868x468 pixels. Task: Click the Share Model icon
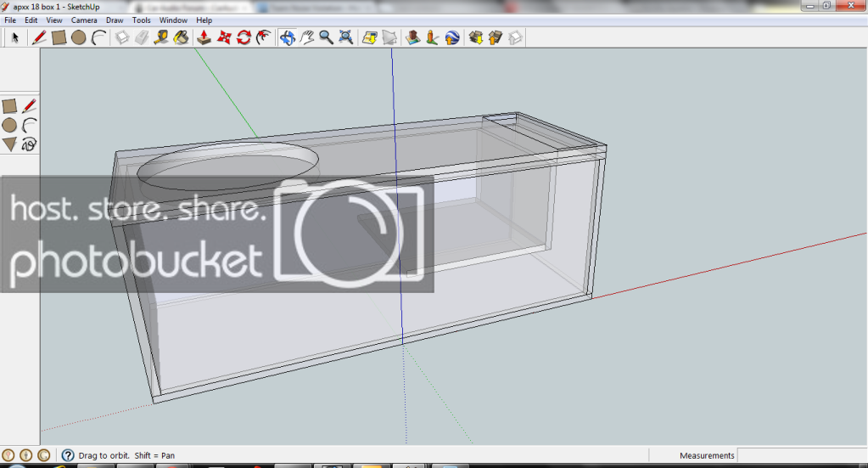(x=496, y=37)
